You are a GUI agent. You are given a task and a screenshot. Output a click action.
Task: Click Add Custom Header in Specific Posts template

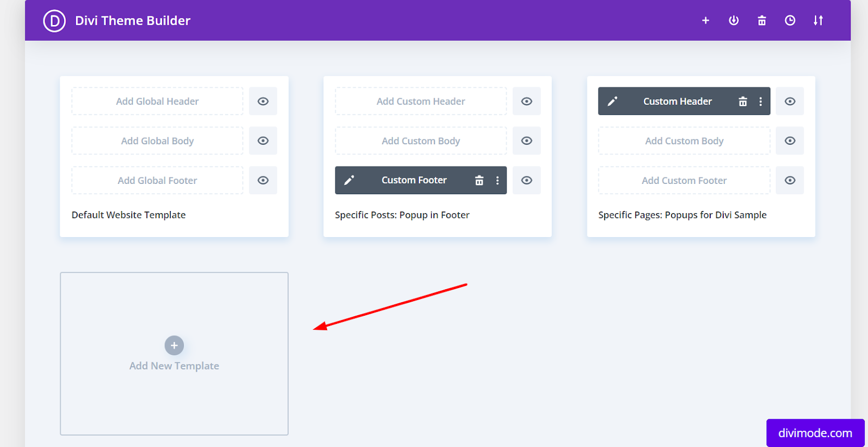tap(421, 101)
